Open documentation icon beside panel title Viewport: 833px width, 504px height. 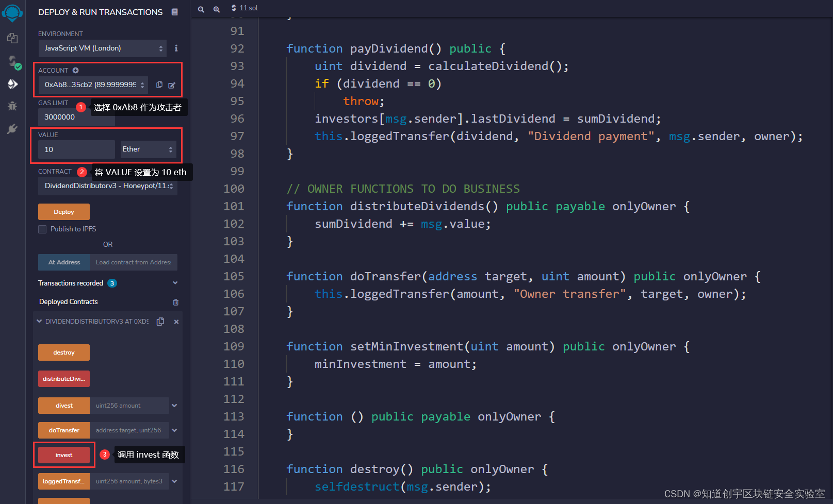coord(175,12)
